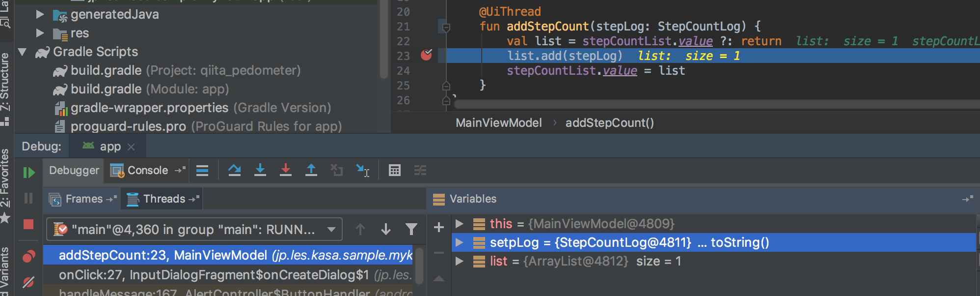Pause the program in debug sidebar
This screenshot has width=980, height=296.
point(28,198)
